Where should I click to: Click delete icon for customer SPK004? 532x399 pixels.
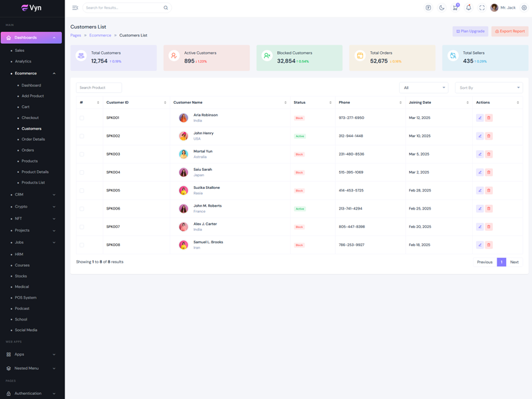pos(489,172)
